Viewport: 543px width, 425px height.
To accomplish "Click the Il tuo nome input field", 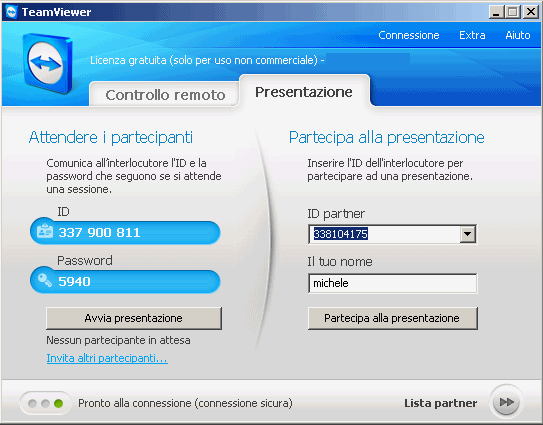I will point(392,283).
